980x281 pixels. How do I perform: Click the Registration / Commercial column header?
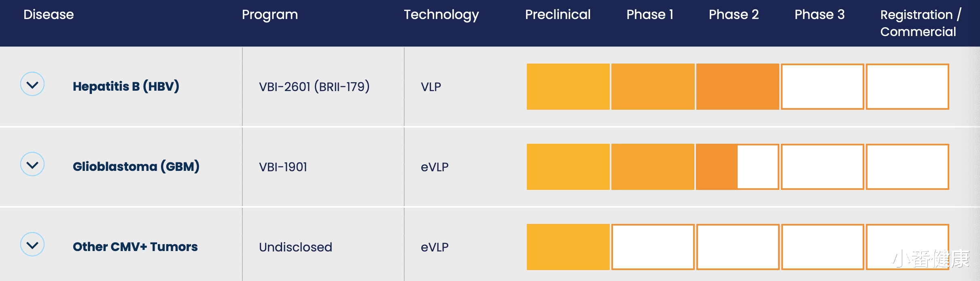click(920, 23)
